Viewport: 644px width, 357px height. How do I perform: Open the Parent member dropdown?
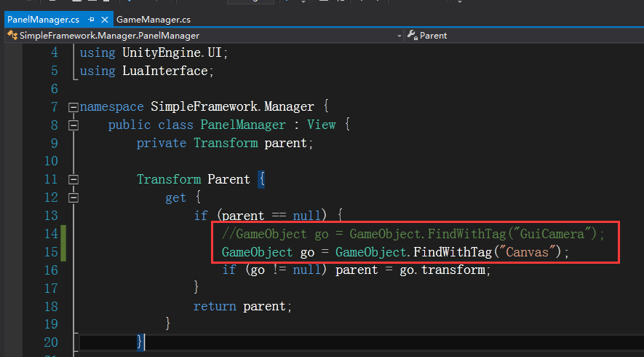pos(524,36)
